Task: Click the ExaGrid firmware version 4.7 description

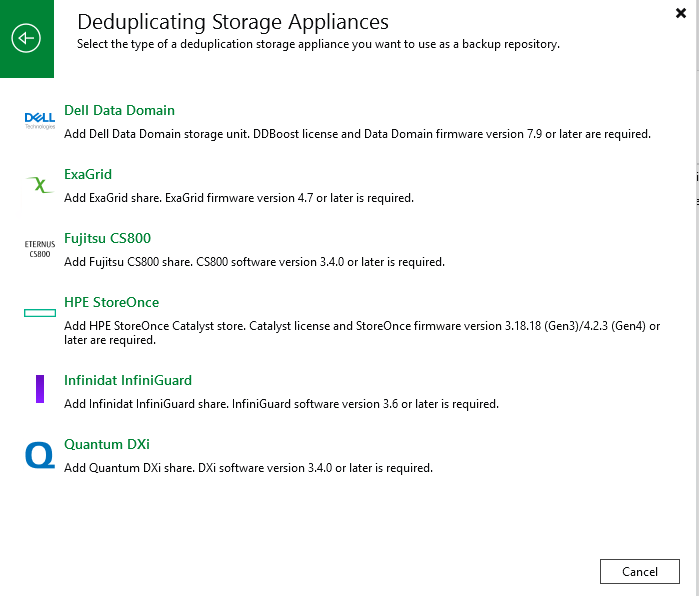Action: click(238, 198)
